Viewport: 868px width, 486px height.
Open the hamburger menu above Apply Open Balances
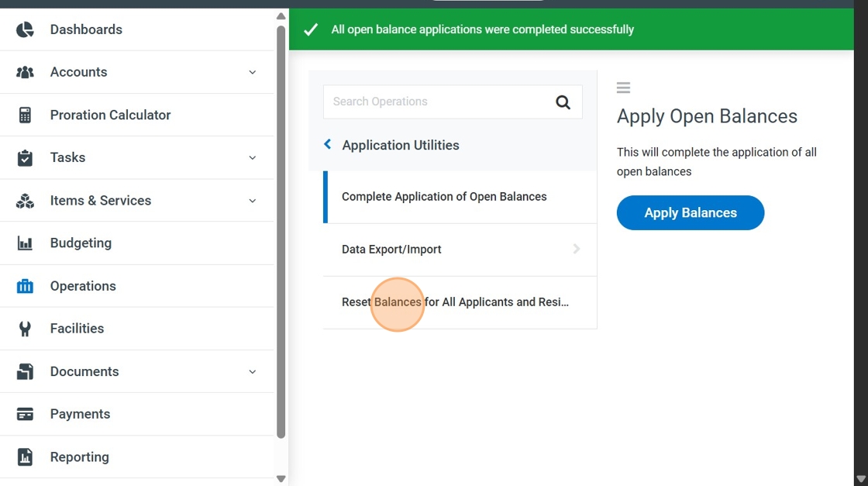(623, 88)
